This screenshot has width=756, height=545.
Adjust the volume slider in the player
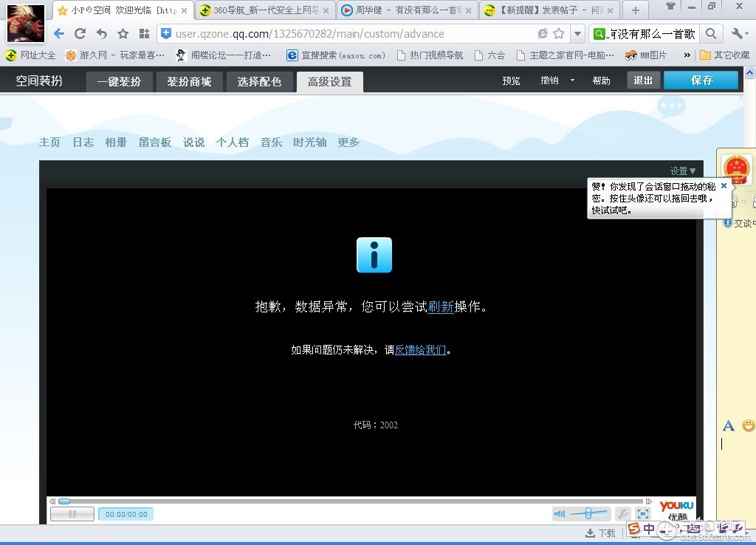(x=588, y=514)
